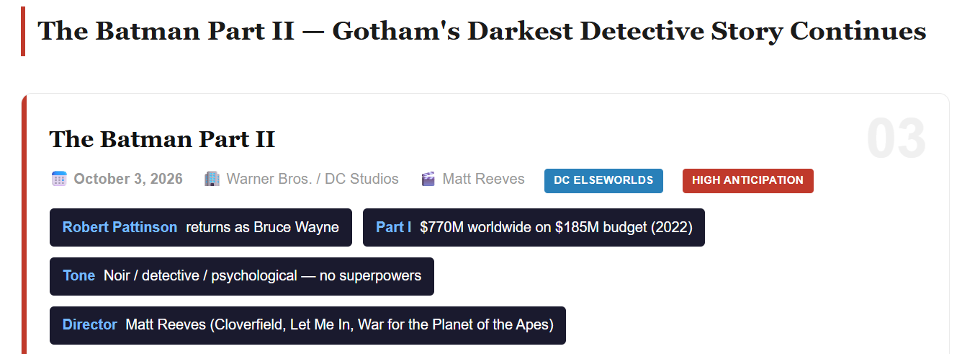980x354 pixels.
Task: Click the blue Part I label
Action: click(x=393, y=227)
